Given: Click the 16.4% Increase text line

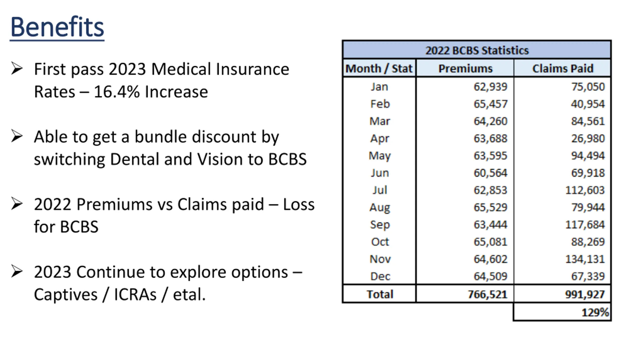Looking at the screenshot, I should (x=121, y=92).
